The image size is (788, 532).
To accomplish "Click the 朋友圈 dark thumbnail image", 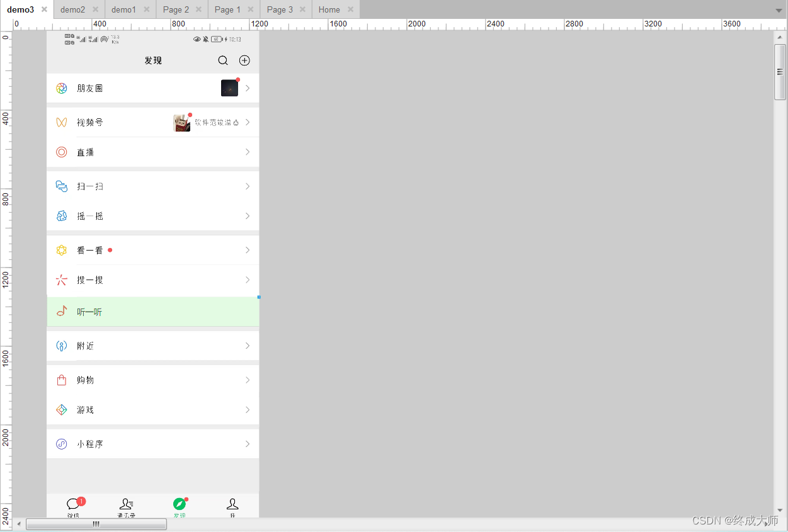I will point(229,88).
